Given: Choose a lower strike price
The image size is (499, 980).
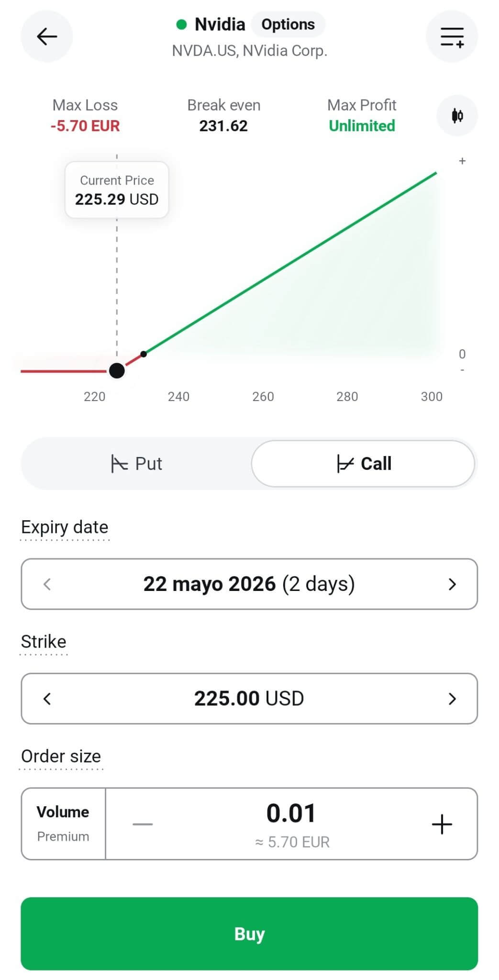Looking at the screenshot, I should [x=47, y=699].
